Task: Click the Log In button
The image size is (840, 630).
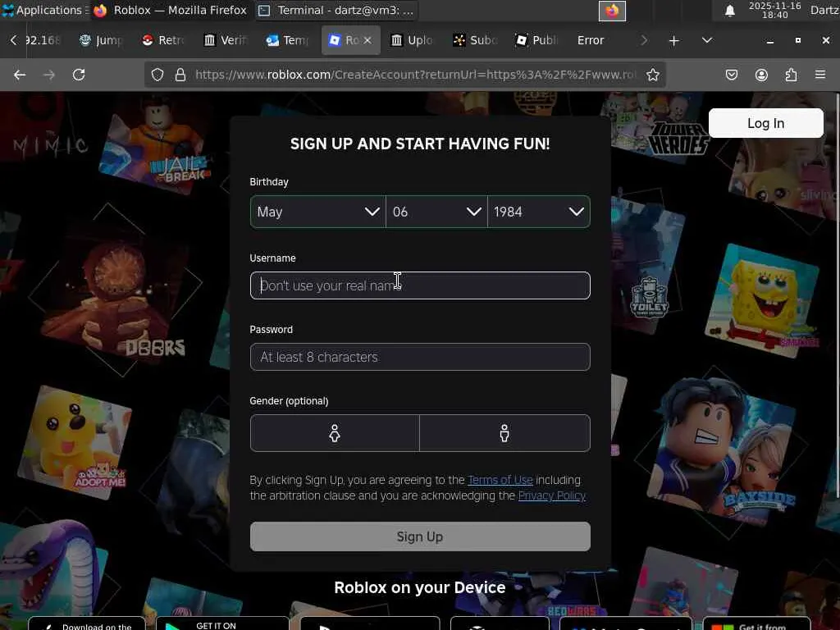Action: click(765, 123)
